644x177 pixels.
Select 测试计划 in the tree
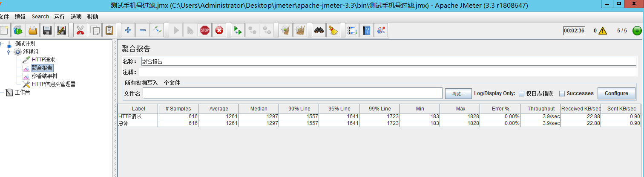25,44
